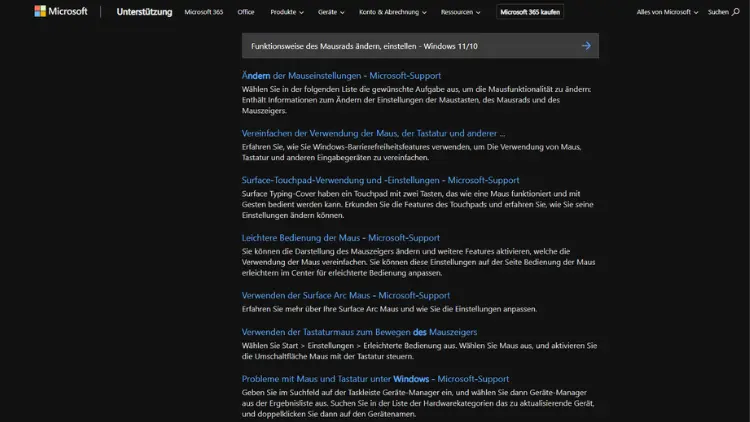Click Microsoft 365 kaufen button
Screen dimensions: 750x422
coord(530,12)
